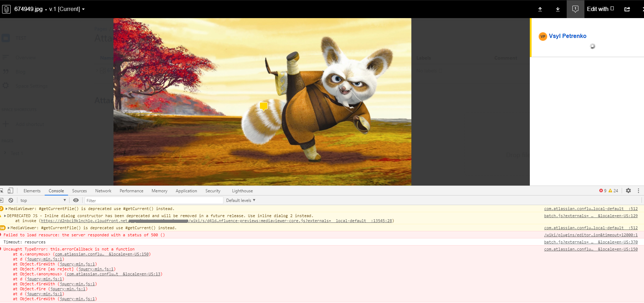Select the Console tab
This screenshot has width=644, height=303.
pyautogui.click(x=56, y=191)
